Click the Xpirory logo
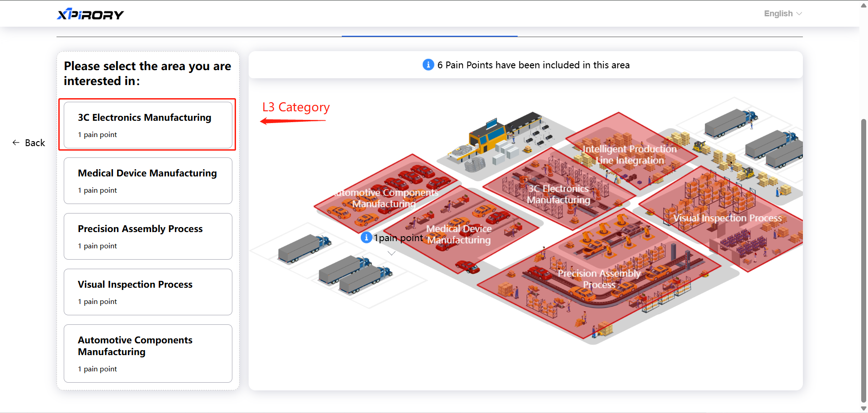The image size is (868, 413). 90,14
